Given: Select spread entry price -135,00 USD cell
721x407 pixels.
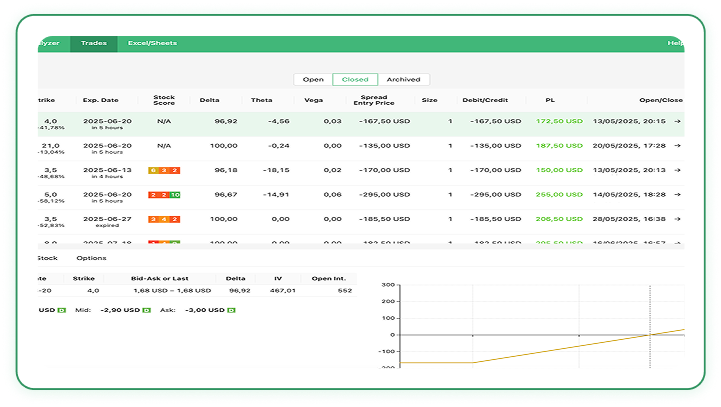Looking at the screenshot, I should (384, 146).
